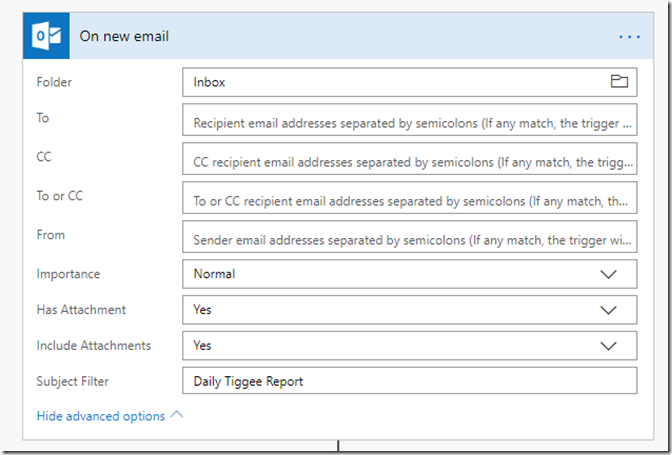Click the 'Yes' value in Include Attachments
This screenshot has width=672, height=455.
[203, 346]
